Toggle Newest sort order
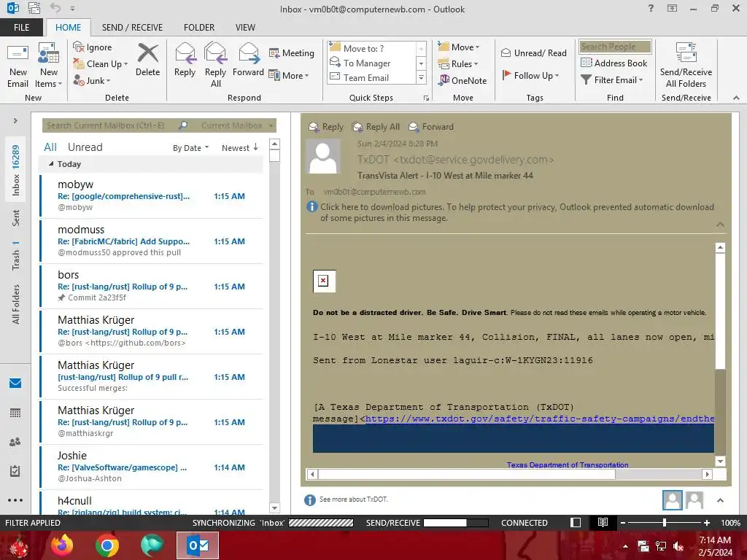Screen dimensions: 747x560 (x=239, y=147)
